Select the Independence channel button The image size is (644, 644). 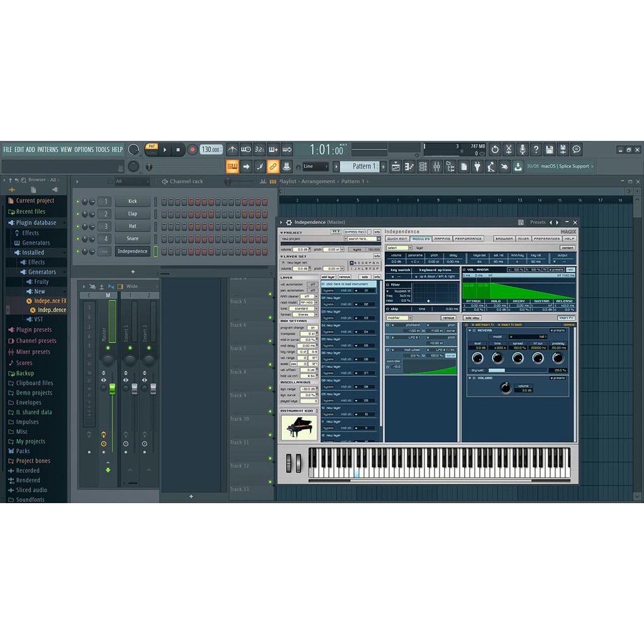pyautogui.click(x=132, y=251)
